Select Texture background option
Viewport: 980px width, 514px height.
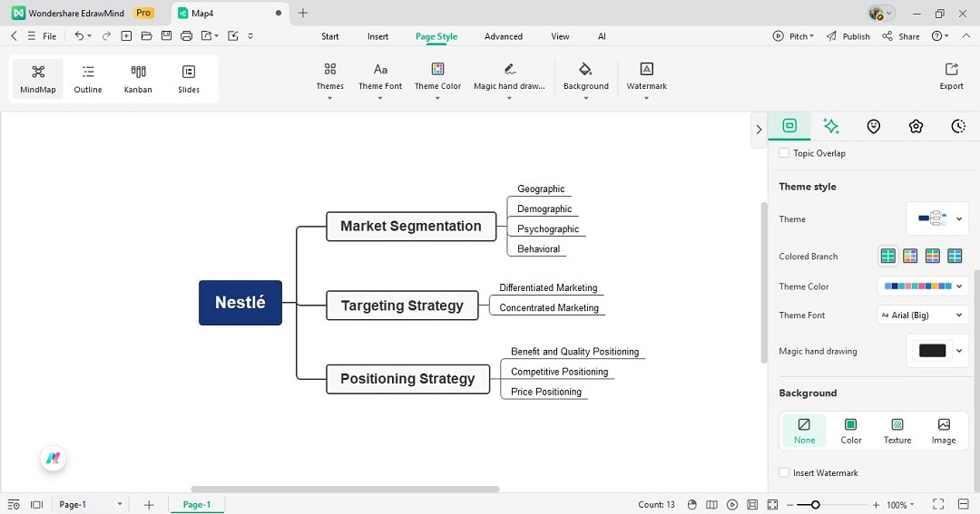point(897,431)
